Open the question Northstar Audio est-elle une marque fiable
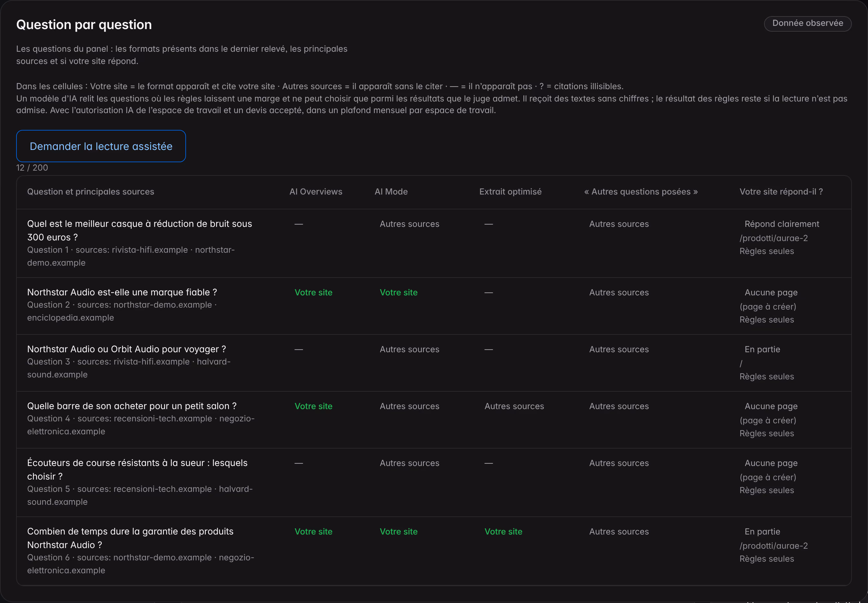Image resolution: width=868 pixels, height=603 pixels. click(122, 292)
